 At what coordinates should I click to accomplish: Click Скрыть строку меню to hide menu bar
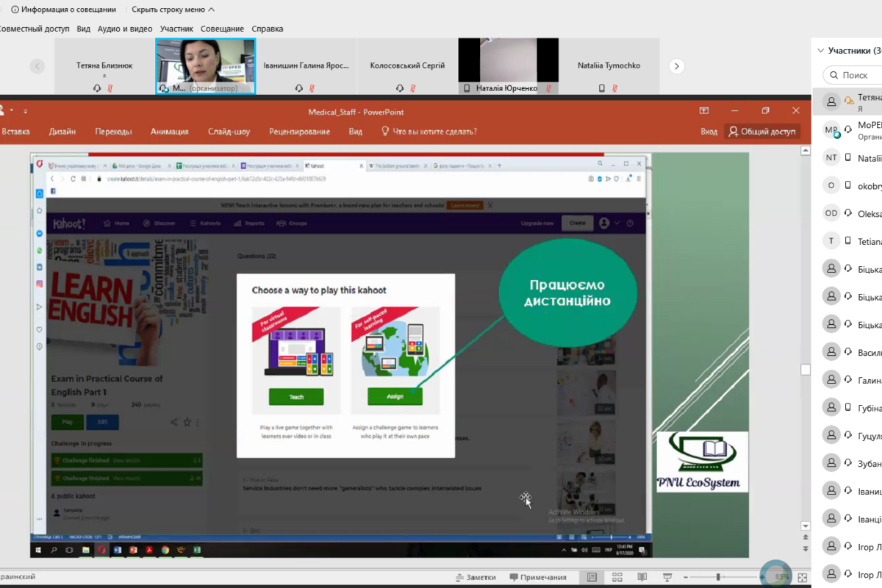(173, 10)
